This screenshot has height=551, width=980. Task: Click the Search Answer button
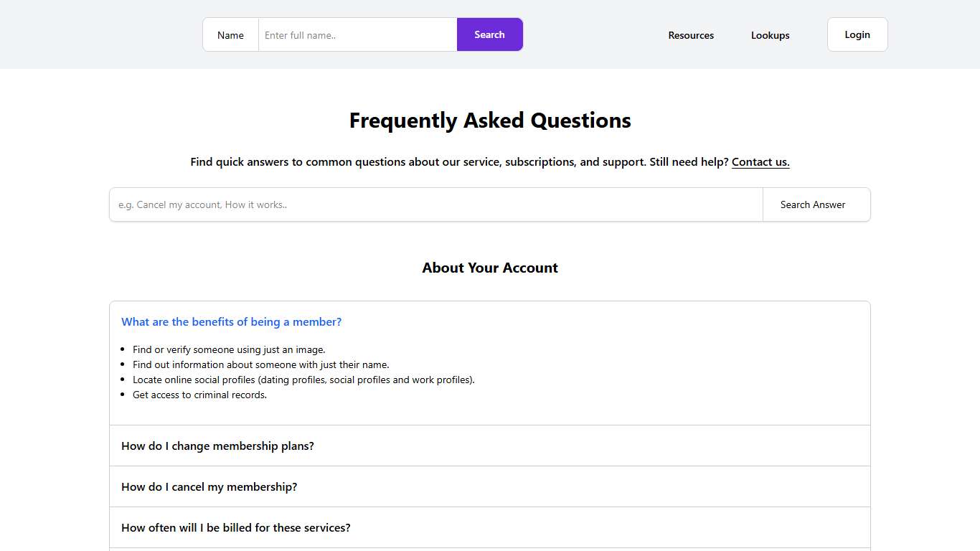tap(813, 204)
